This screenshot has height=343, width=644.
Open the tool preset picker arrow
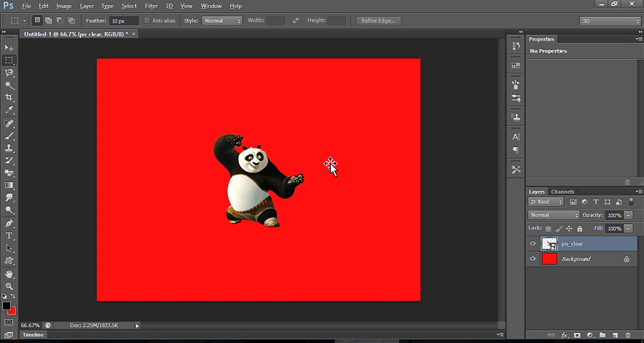click(24, 20)
